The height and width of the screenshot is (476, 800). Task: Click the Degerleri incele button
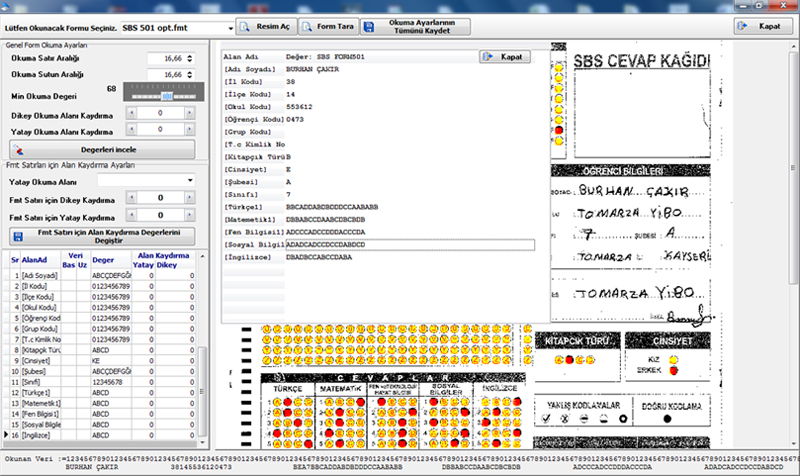coord(102,149)
